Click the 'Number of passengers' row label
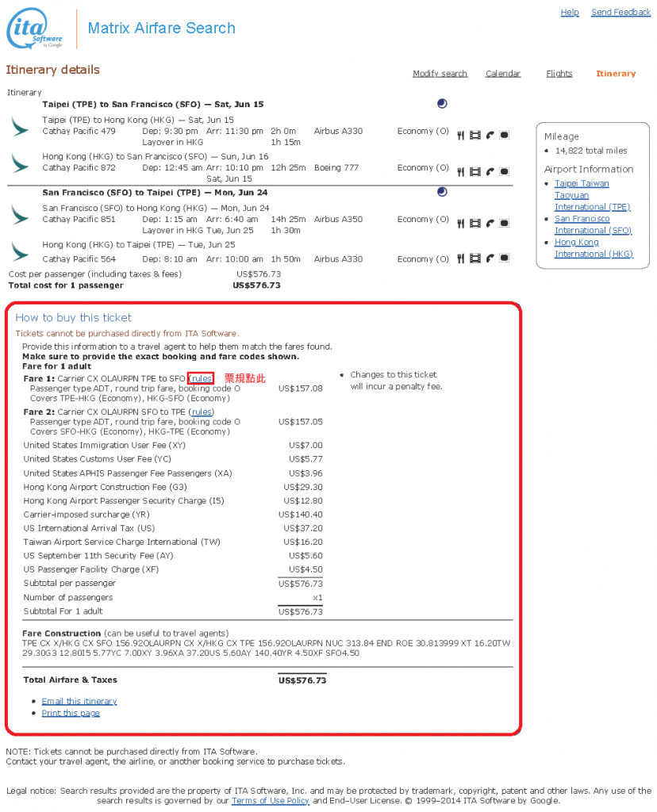Viewport: 657px width, 812px height. pyautogui.click(x=68, y=597)
